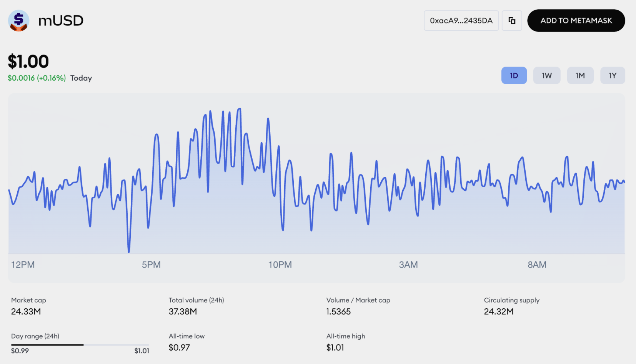The width and height of the screenshot is (636, 364).
Task: Click the 12PM label on the time axis
Action: [23, 265]
